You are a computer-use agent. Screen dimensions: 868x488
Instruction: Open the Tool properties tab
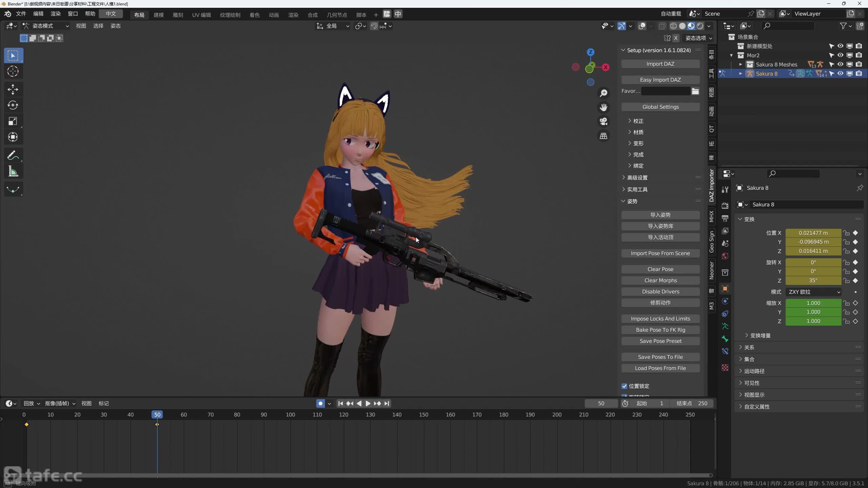725,189
